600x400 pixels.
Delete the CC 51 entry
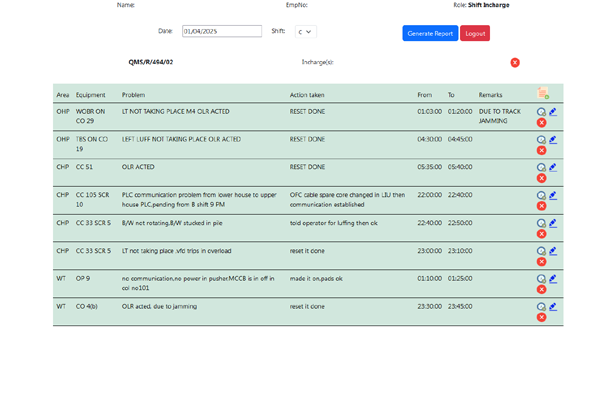point(541,178)
